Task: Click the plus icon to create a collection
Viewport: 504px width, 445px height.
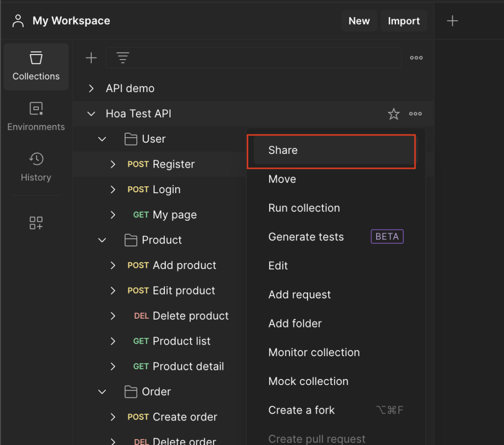Action: click(91, 58)
